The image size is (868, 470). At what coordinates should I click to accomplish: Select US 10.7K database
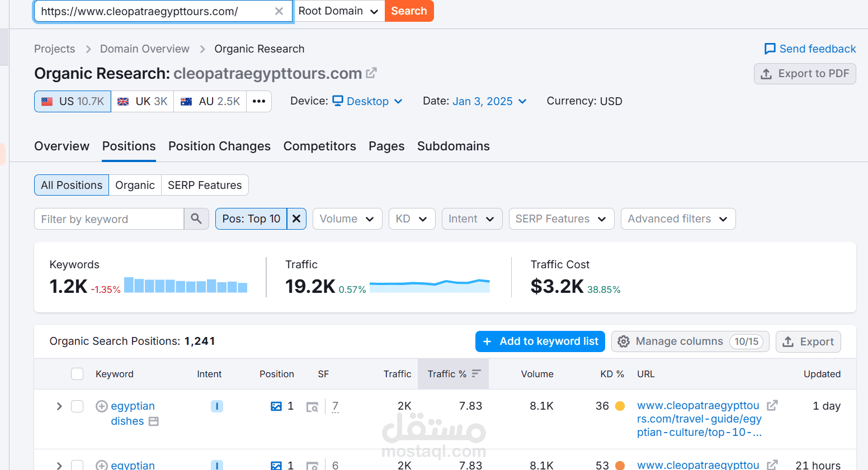[x=73, y=102]
